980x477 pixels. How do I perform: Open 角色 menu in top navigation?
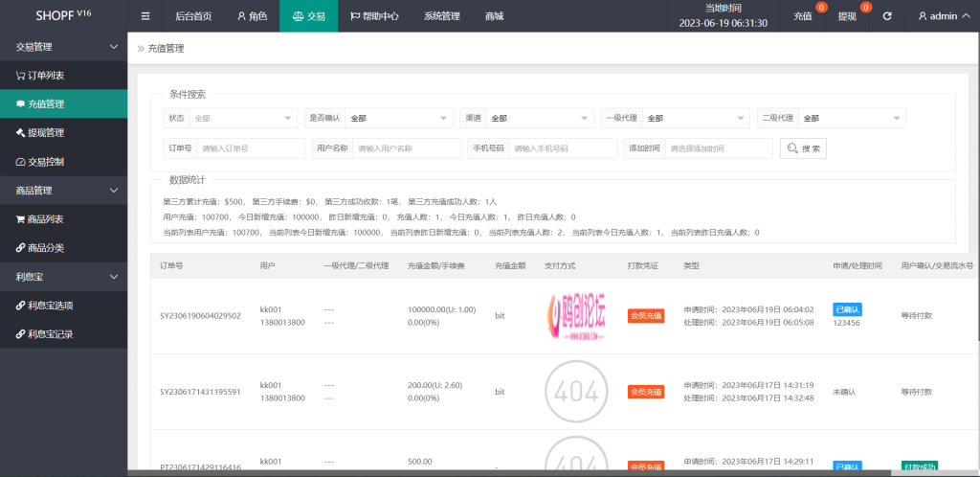tap(252, 16)
